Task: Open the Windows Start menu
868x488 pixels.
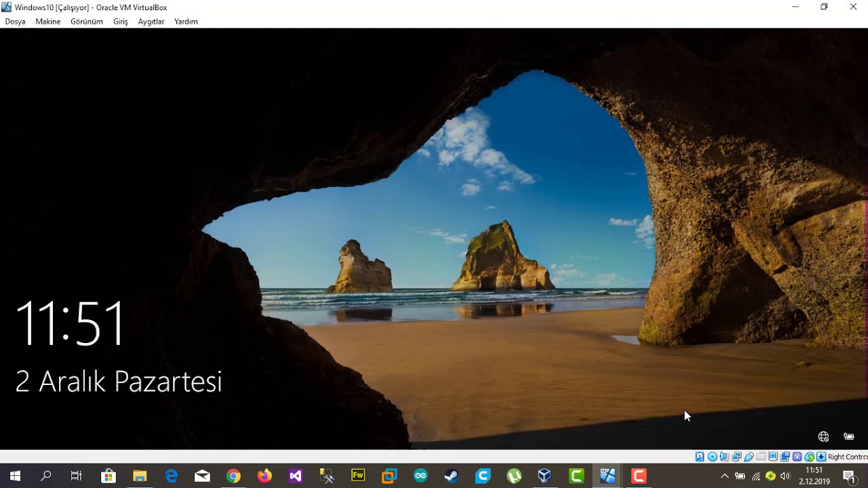Action: coord(15,476)
